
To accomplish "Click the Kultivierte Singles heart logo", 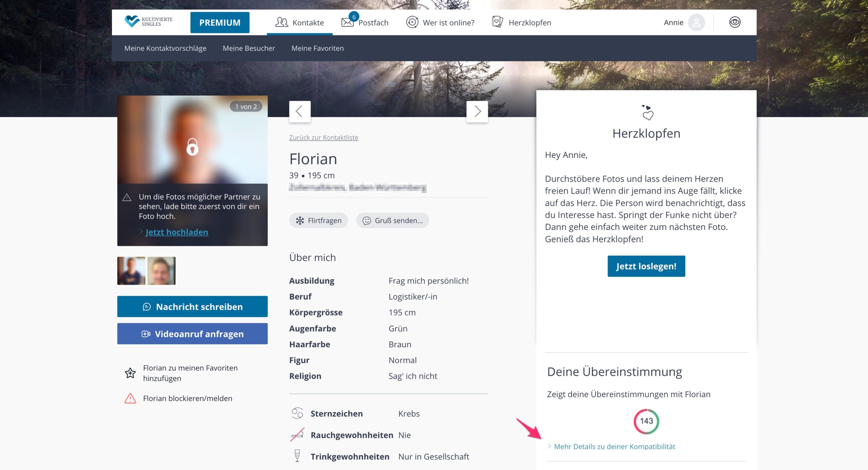I will (132, 21).
